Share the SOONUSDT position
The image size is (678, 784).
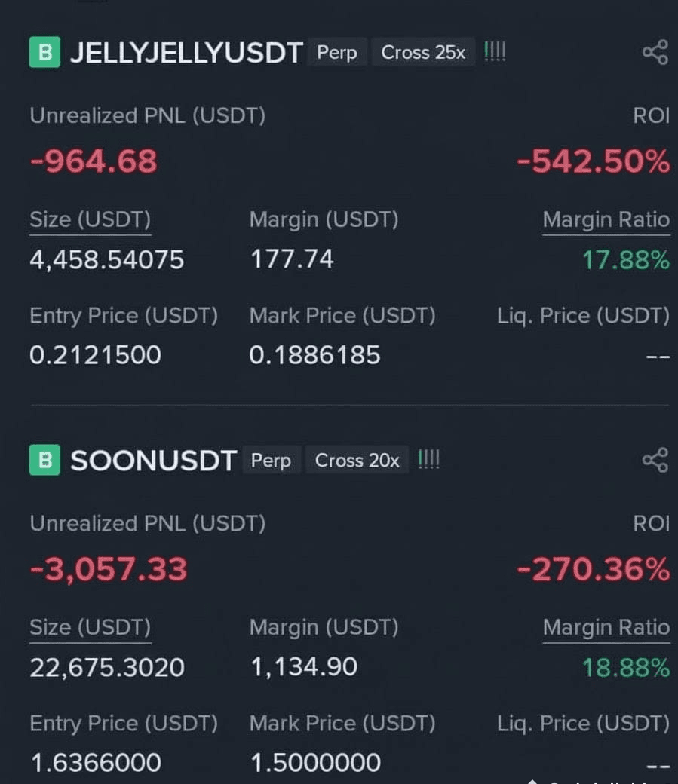[x=655, y=460]
